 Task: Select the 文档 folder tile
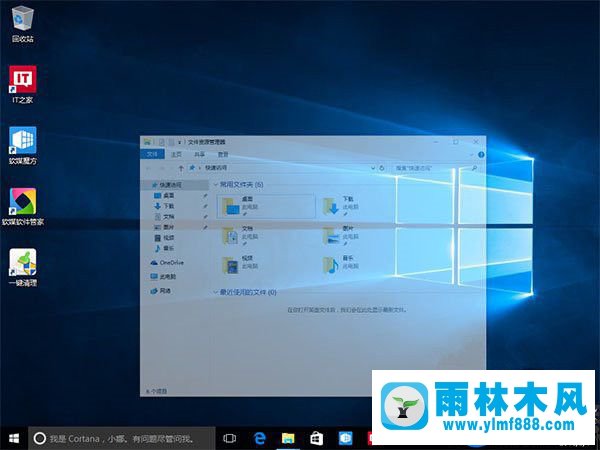tap(242, 236)
